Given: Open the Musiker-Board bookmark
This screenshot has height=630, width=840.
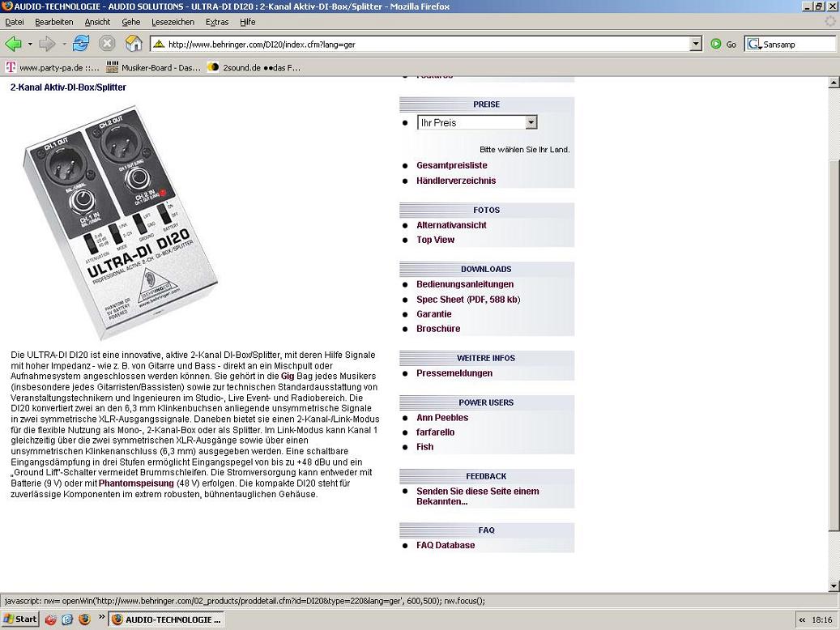Looking at the screenshot, I should [x=153, y=67].
